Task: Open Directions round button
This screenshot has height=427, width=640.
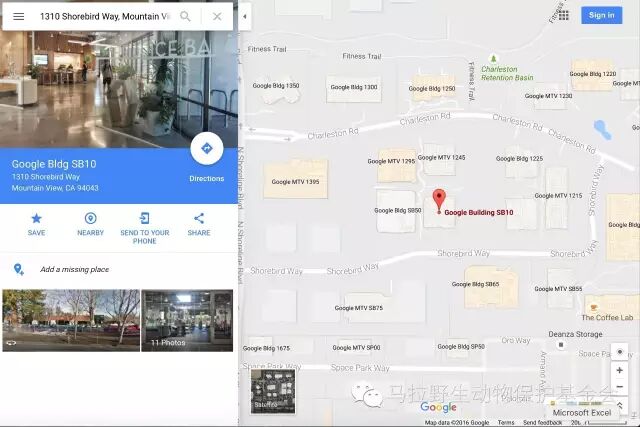Action: (x=207, y=148)
